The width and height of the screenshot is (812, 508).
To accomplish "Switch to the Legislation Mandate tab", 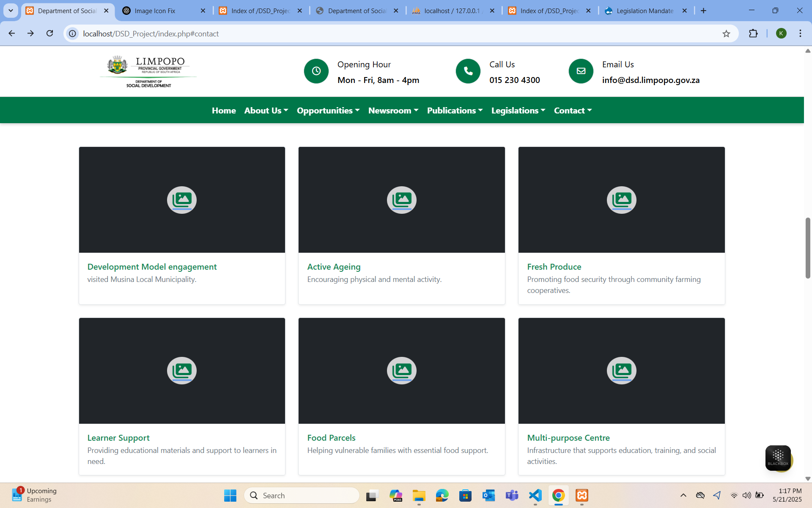I will coord(645,11).
